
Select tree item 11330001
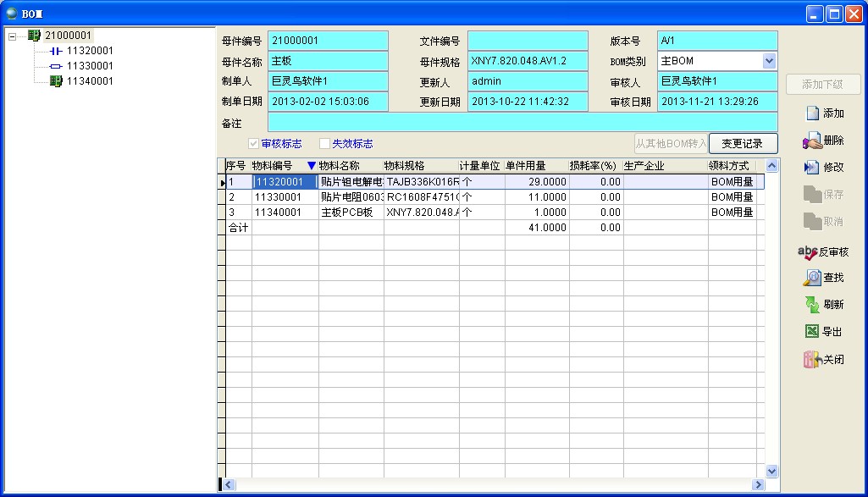click(89, 66)
